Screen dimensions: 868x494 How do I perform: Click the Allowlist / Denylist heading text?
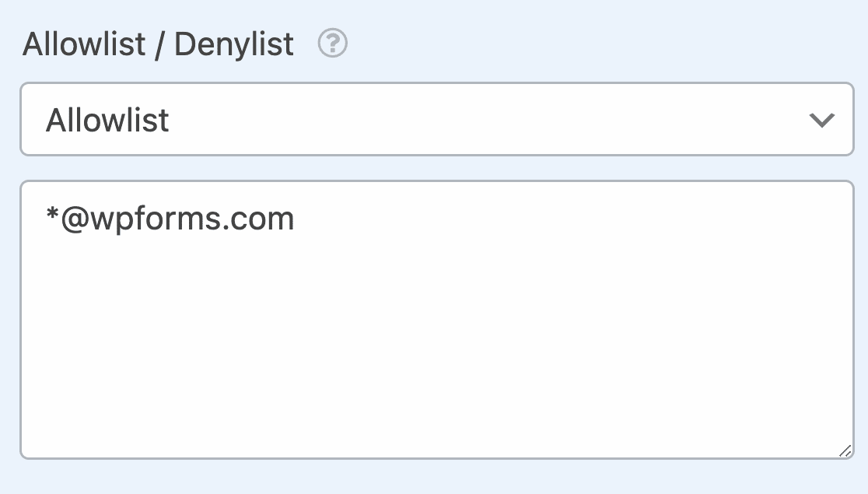tap(158, 44)
